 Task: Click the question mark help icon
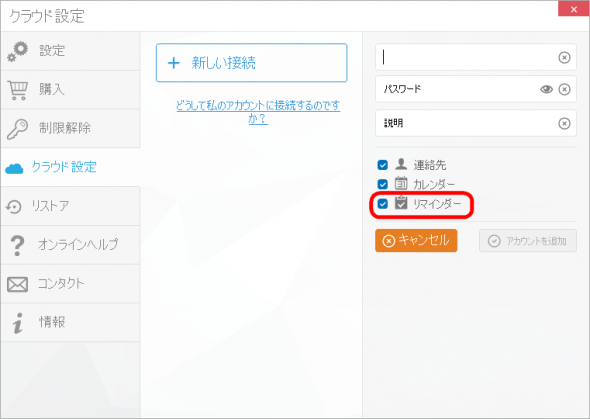point(17,246)
